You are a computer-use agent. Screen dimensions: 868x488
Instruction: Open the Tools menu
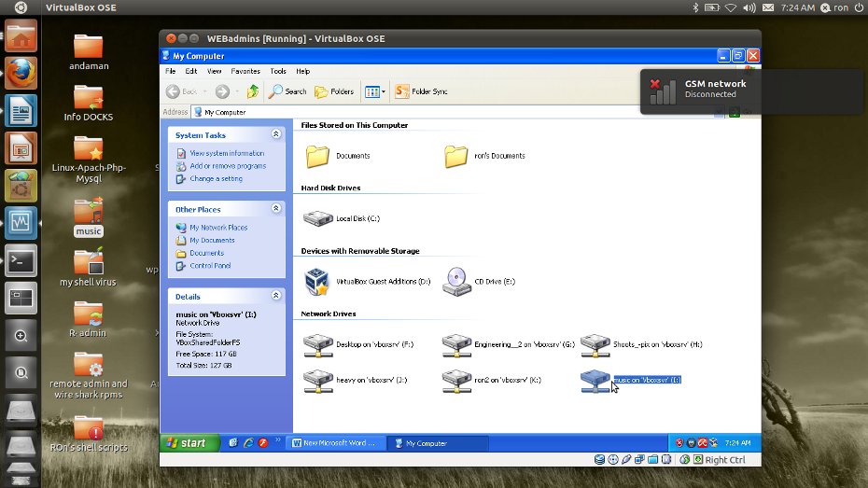point(278,71)
